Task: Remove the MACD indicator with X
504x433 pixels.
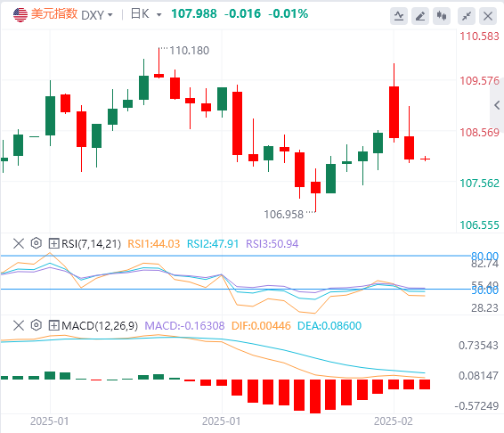Action: click(x=19, y=325)
